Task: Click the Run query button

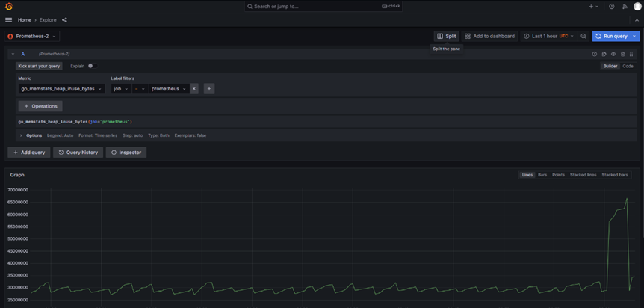Action: pyautogui.click(x=611, y=36)
